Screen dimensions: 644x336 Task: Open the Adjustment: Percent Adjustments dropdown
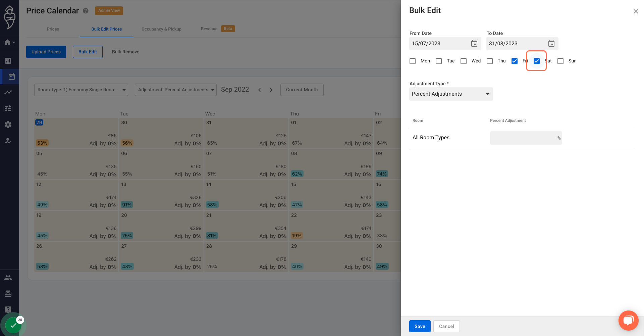coord(176,90)
